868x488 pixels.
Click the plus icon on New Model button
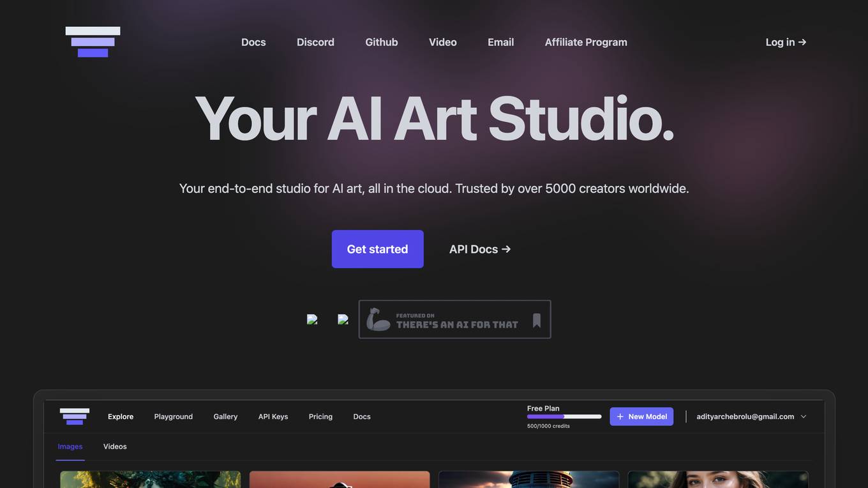point(619,416)
